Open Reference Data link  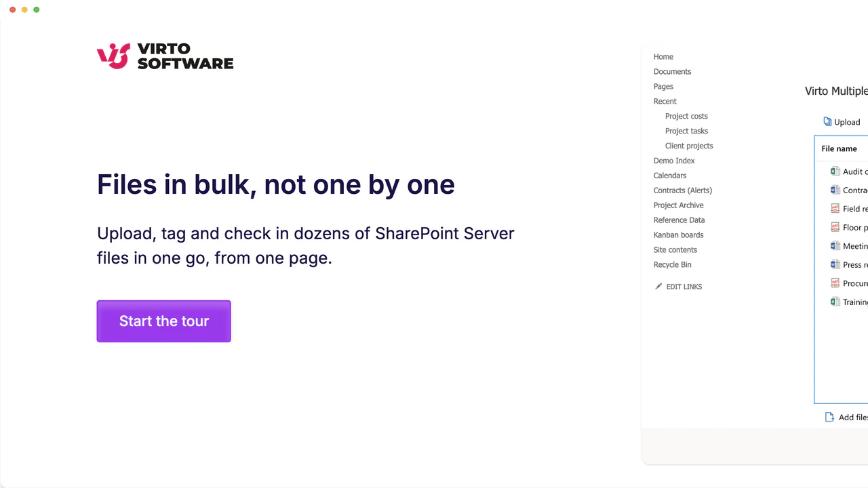pyautogui.click(x=679, y=221)
